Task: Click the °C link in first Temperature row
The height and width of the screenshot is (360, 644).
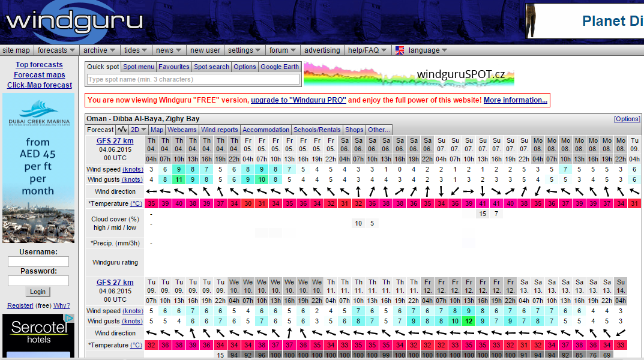Action: point(136,203)
